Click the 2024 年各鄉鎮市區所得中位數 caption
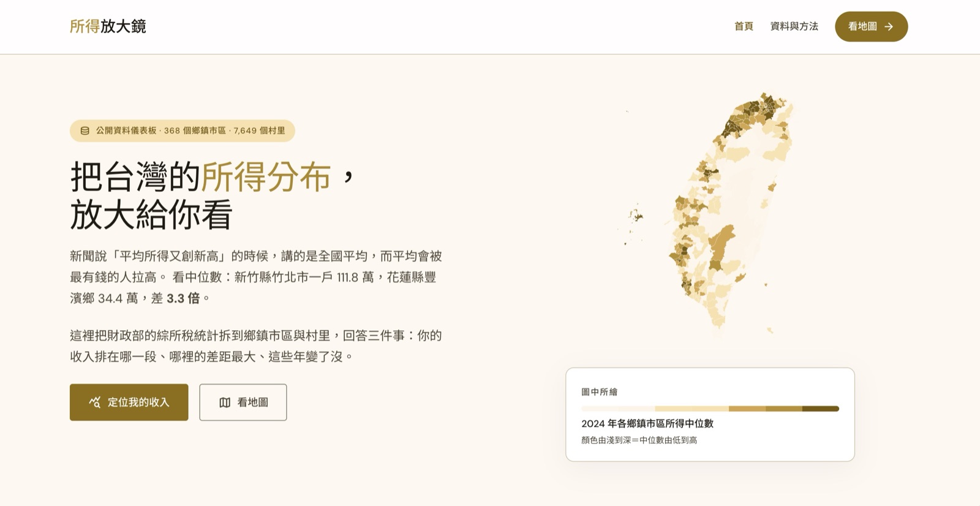 [647, 423]
